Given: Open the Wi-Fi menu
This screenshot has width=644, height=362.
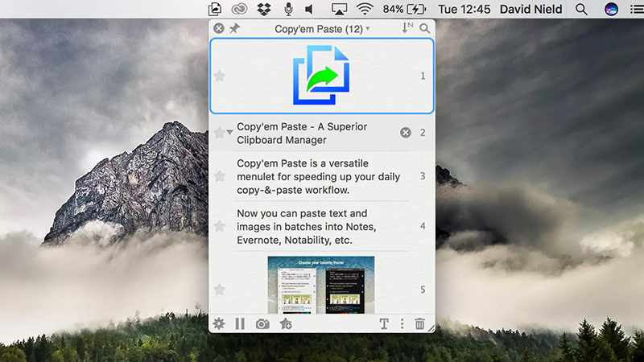Looking at the screenshot, I should 365,9.
